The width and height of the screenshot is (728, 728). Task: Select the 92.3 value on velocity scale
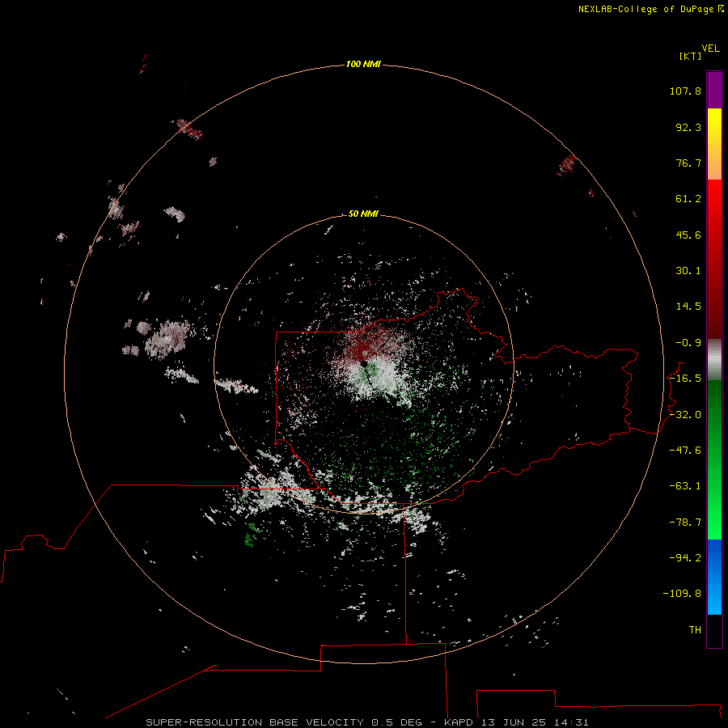click(x=688, y=127)
